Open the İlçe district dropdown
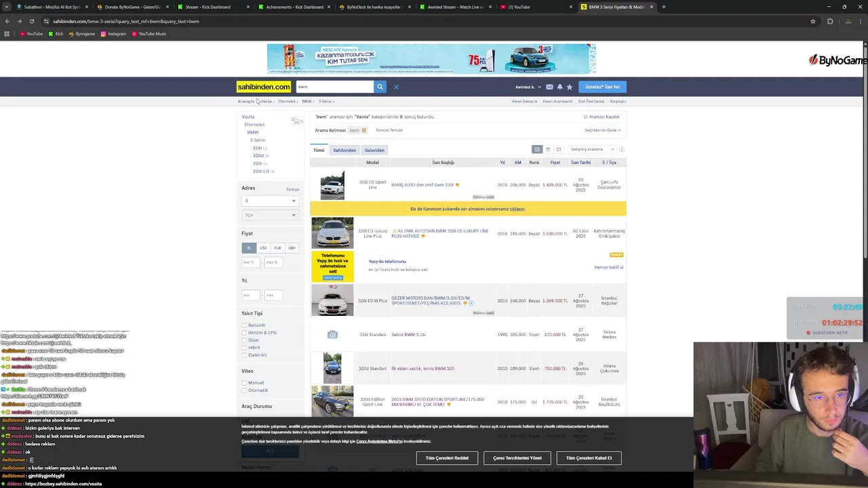Image resolution: width=868 pixels, height=488 pixels. (270, 215)
